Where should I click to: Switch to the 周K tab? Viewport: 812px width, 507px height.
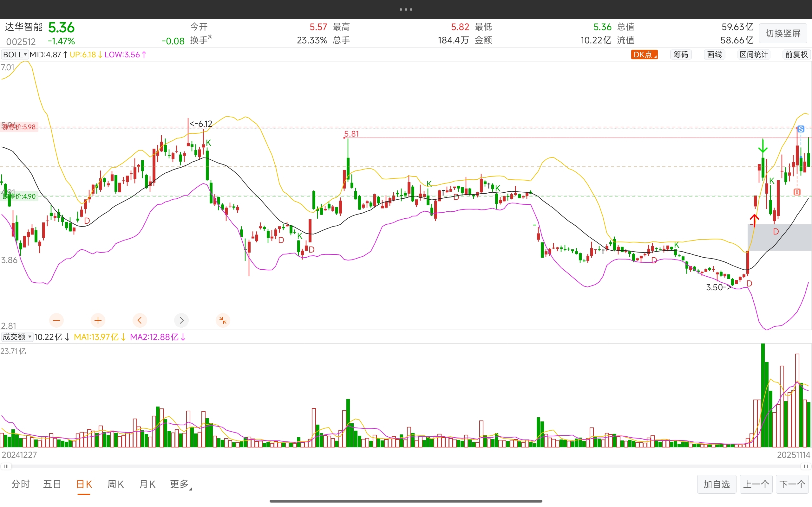click(115, 484)
